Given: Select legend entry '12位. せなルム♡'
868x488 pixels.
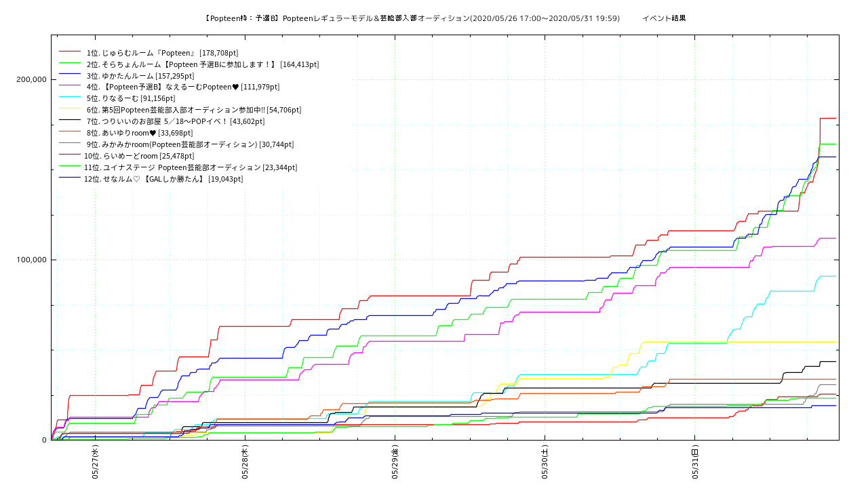Looking at the screenshot, I should [163, 179].
